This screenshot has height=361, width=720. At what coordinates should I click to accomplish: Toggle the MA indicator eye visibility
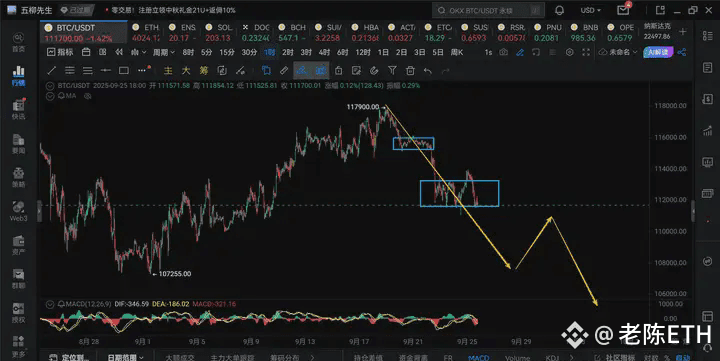[x=88, y=96]
